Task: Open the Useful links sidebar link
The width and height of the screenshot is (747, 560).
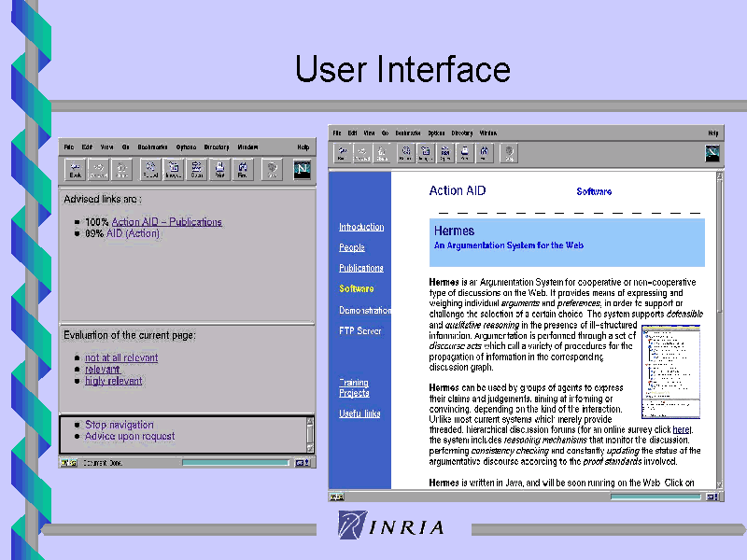Action: pyautogui.click(x=359, y=413)
